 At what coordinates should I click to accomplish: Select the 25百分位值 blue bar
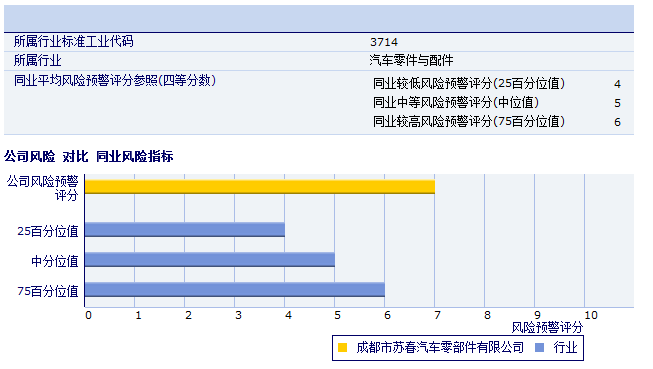pos(185,229)
